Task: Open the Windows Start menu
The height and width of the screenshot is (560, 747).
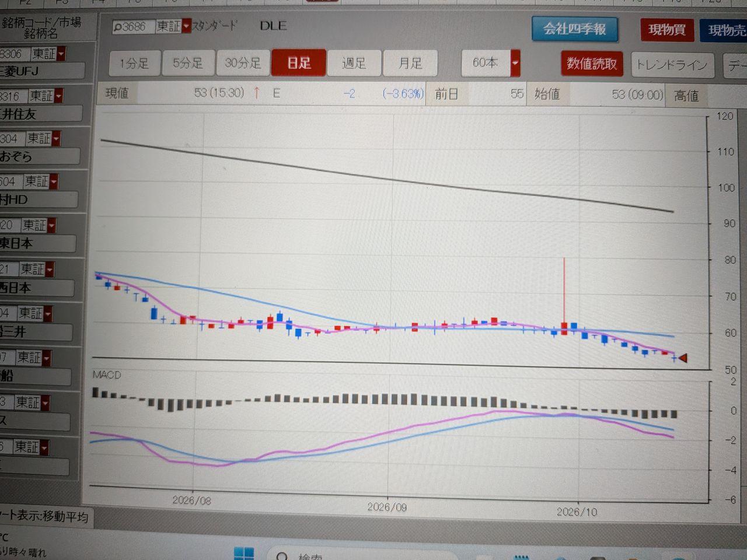Action: pyautogui.click(x=244, y=553)
